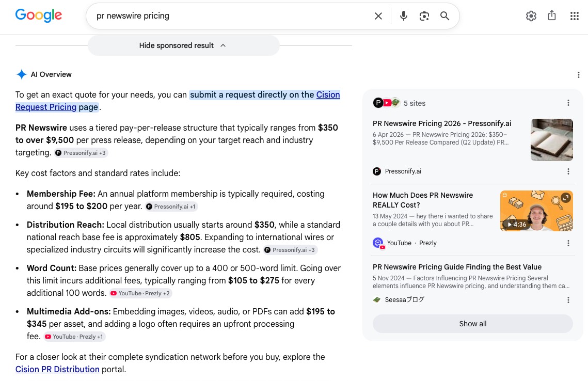This screenshot has width=588, height=381.
Task: Open 'PR Newswire Pricing Guide Finding the Best Value'
Action: coord(457,267)
